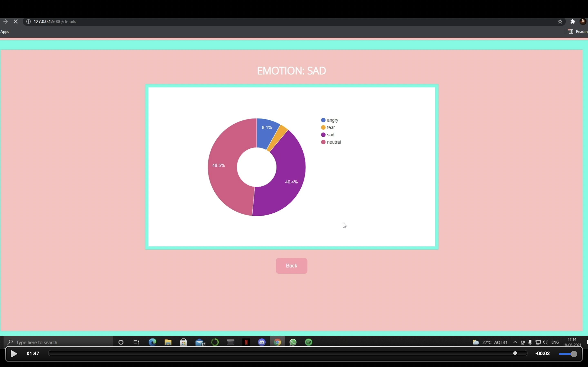Open Microsoft Store from the taskbar

(x=184, y=342)
